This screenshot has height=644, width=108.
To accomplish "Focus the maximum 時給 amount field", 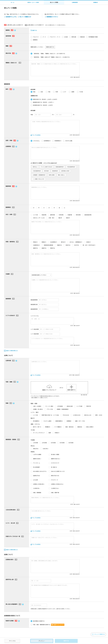I will (64, 115).
